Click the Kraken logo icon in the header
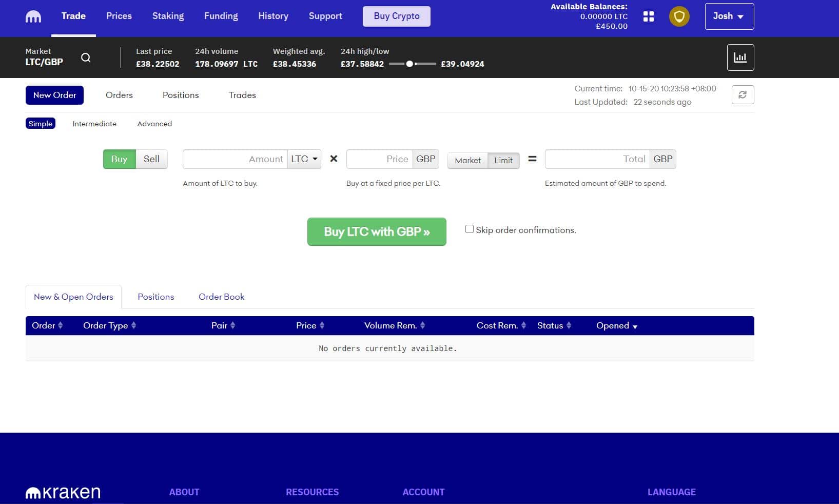The image size is (839, 504). (x=33, y=17)
